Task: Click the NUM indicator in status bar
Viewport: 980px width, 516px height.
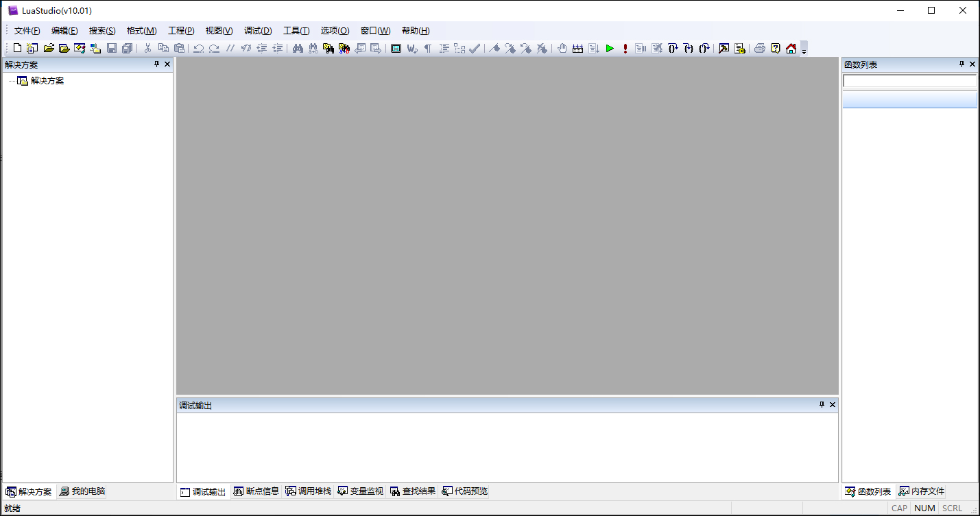Action: [925, 508]
